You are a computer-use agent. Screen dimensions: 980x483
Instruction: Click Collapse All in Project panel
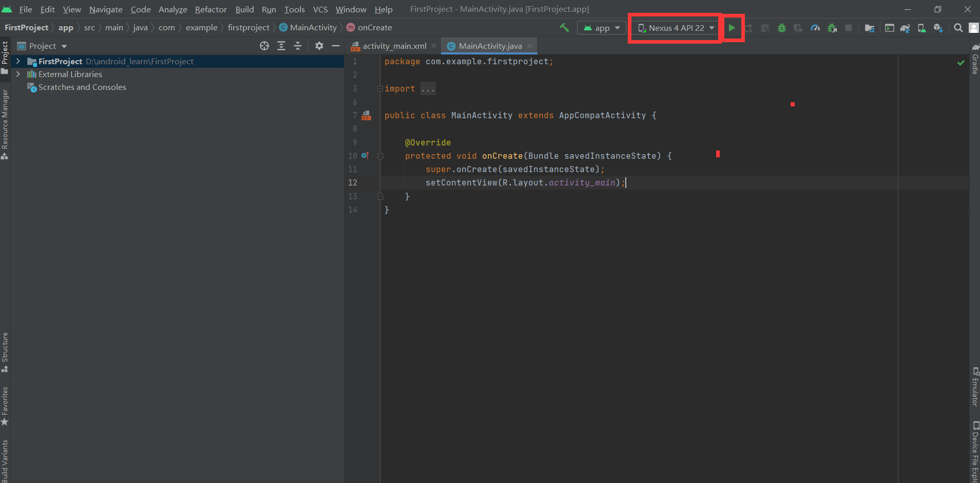[298, 46]
